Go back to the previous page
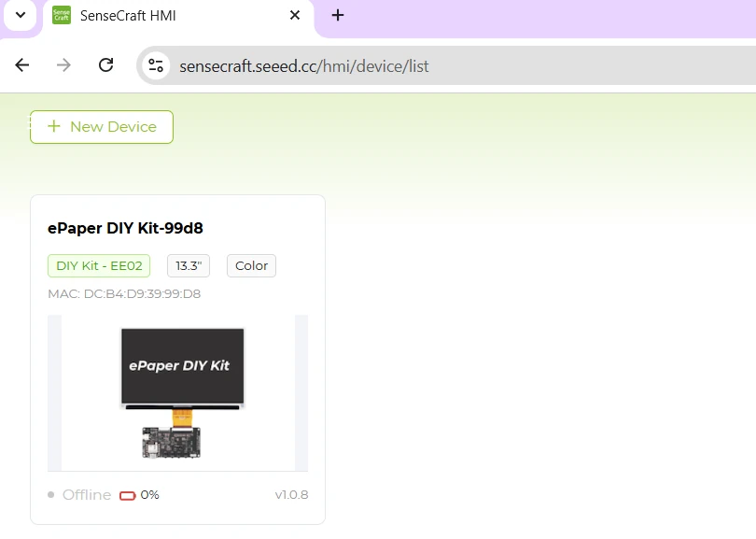Screen dimensions: 756x539 (22, 65)
